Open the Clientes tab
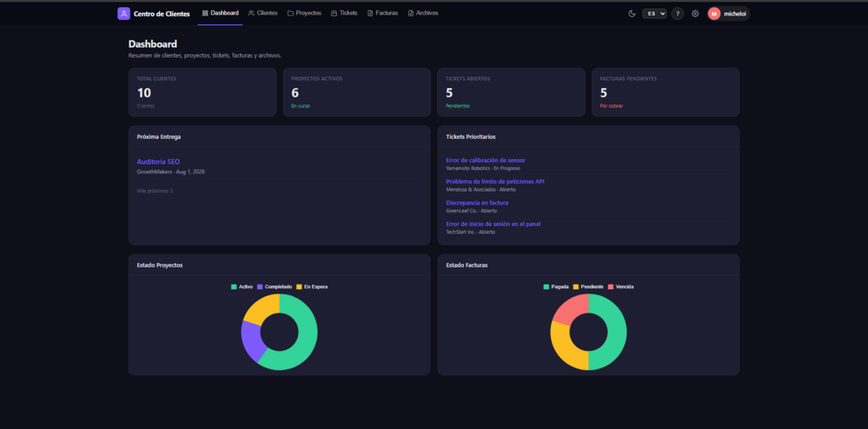 pos(263,13)
